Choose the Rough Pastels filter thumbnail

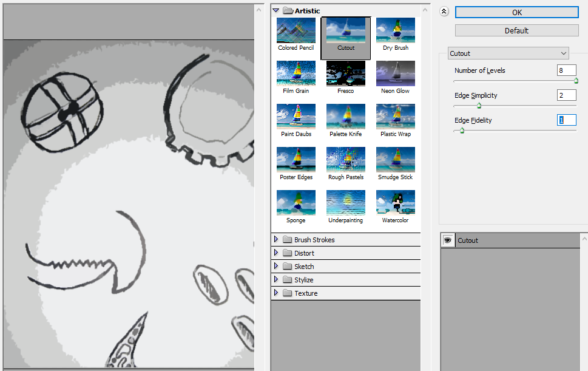(x=346, y=160)
